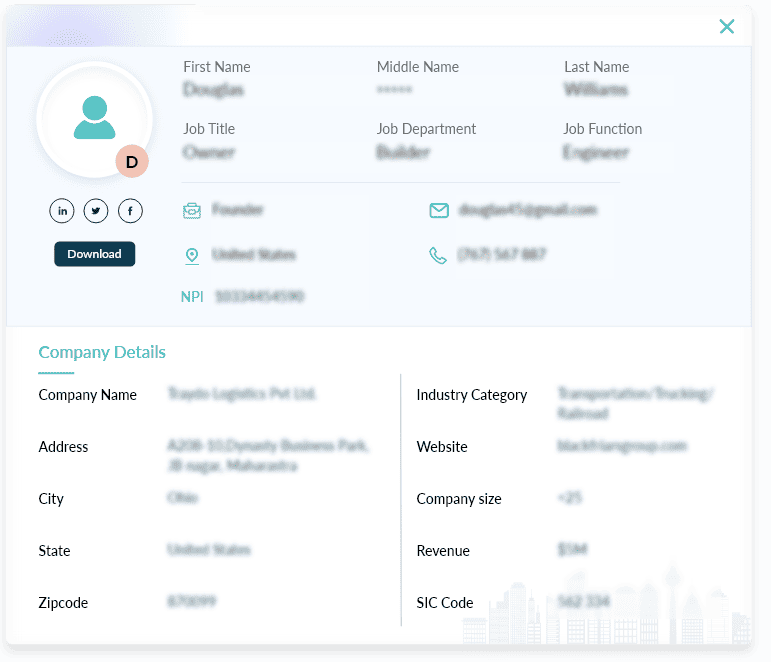Click the phone handset icon

click(x=438, y=255)
